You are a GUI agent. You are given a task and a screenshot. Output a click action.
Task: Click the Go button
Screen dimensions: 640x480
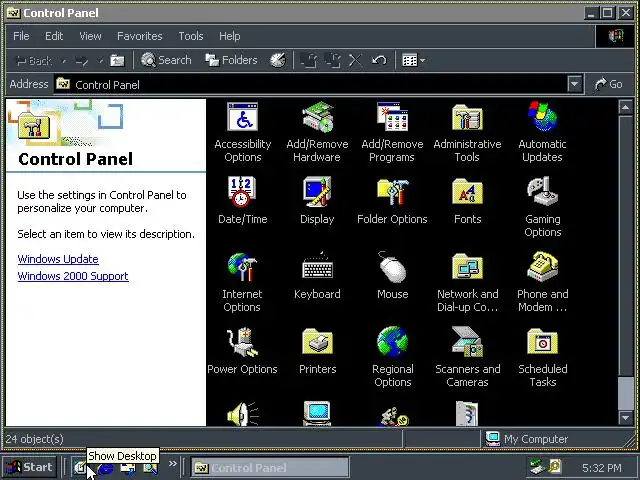coord(609,84)
